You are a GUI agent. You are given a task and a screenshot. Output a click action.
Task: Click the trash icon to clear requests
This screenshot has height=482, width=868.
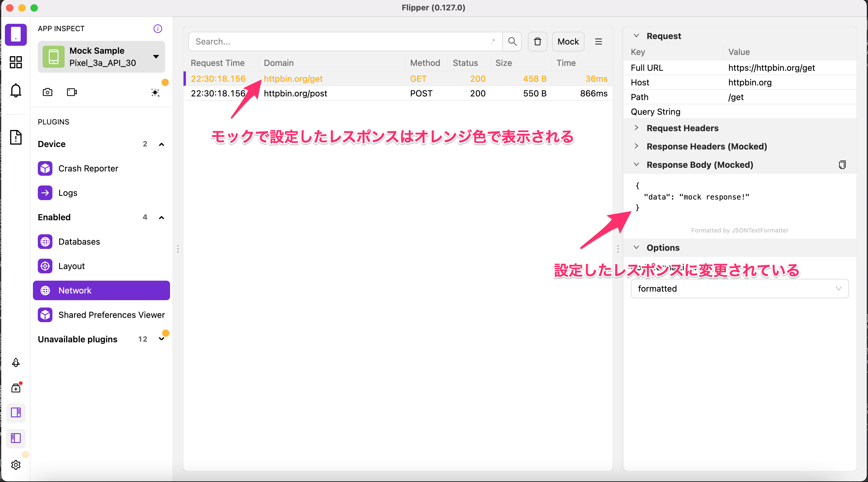coord(537,41)
